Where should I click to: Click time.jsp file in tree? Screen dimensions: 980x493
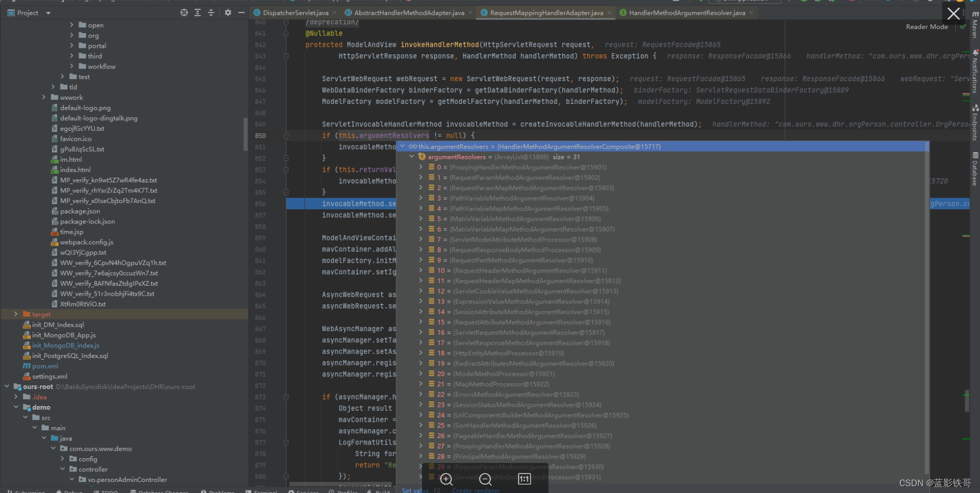71,232
